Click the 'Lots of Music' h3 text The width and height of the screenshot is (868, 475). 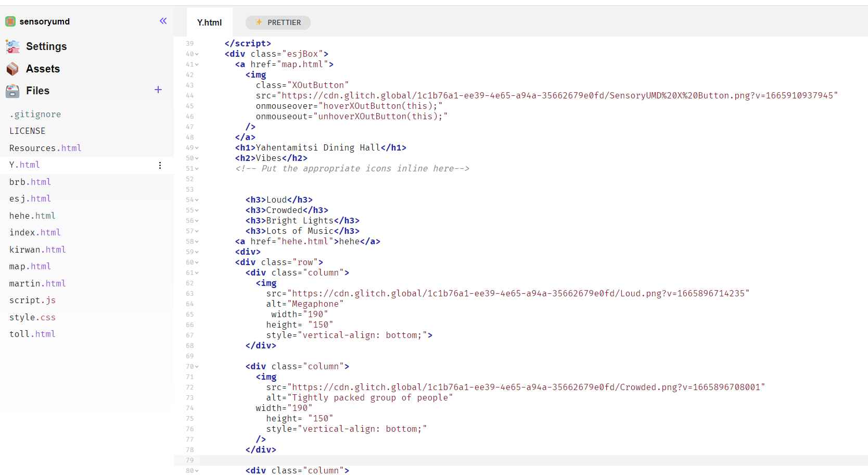pyautogui.click(x=300, y=231)
